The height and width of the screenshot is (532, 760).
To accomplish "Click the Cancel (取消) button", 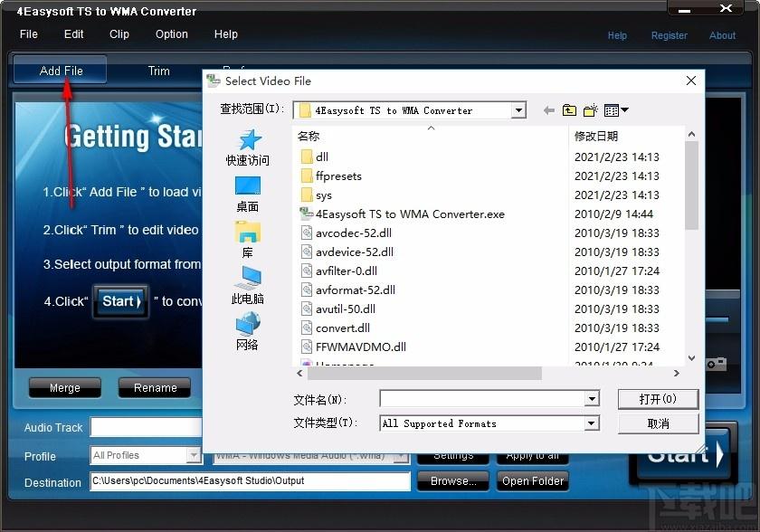I will [658, 423].
